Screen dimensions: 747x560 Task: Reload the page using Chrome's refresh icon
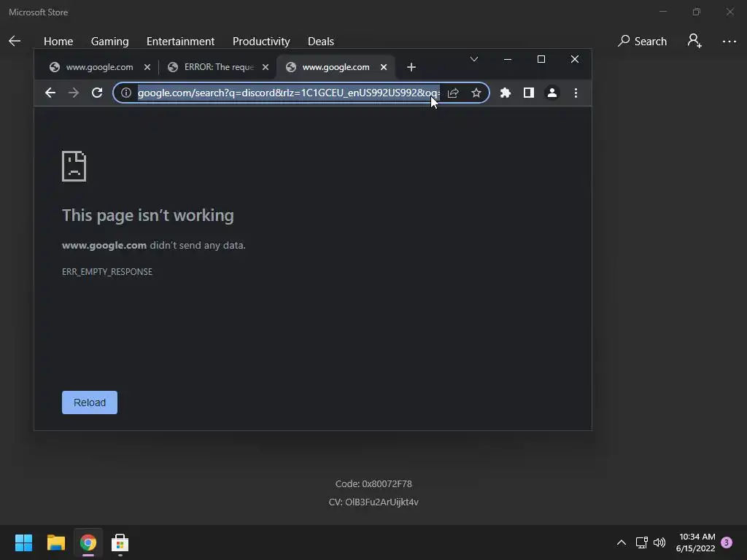point(97,93)
